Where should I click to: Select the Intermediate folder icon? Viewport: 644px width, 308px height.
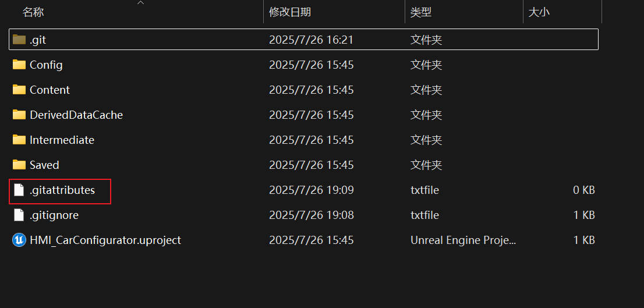tap(19, 140)
